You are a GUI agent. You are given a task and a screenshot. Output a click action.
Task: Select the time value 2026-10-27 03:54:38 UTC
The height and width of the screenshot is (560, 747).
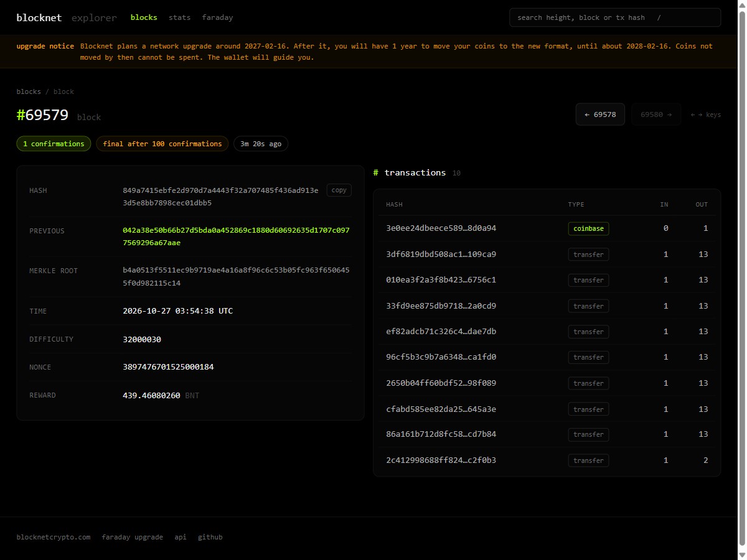click(x=178, y=311)
